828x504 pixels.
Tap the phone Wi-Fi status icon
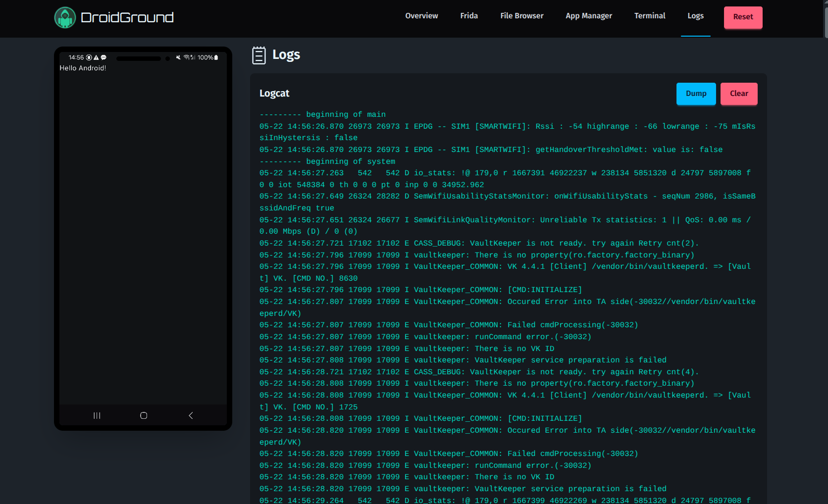tap(187, 57)
